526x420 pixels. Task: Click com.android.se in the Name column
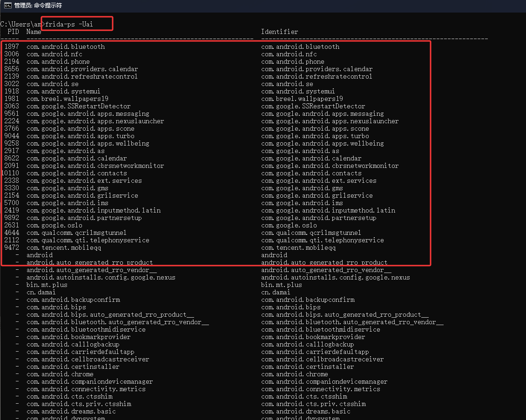click(x=53, y=84)
